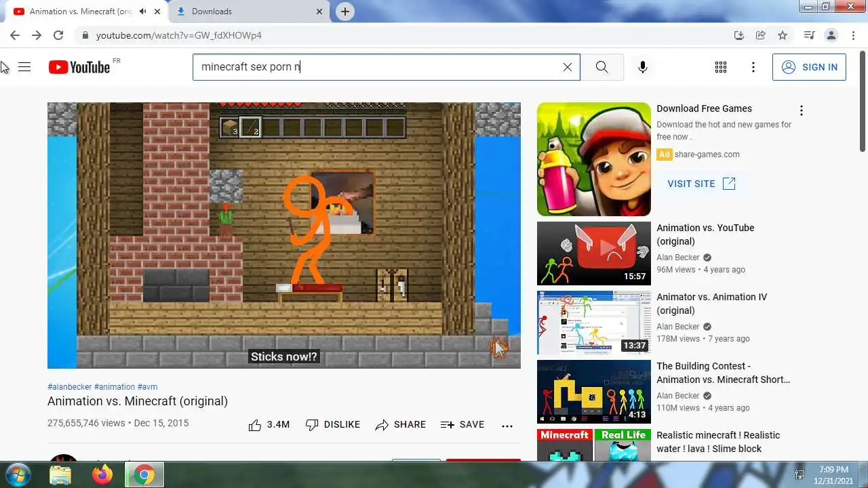
Task: Open YouTube settings three-dot menu
Action: [753, 67]
